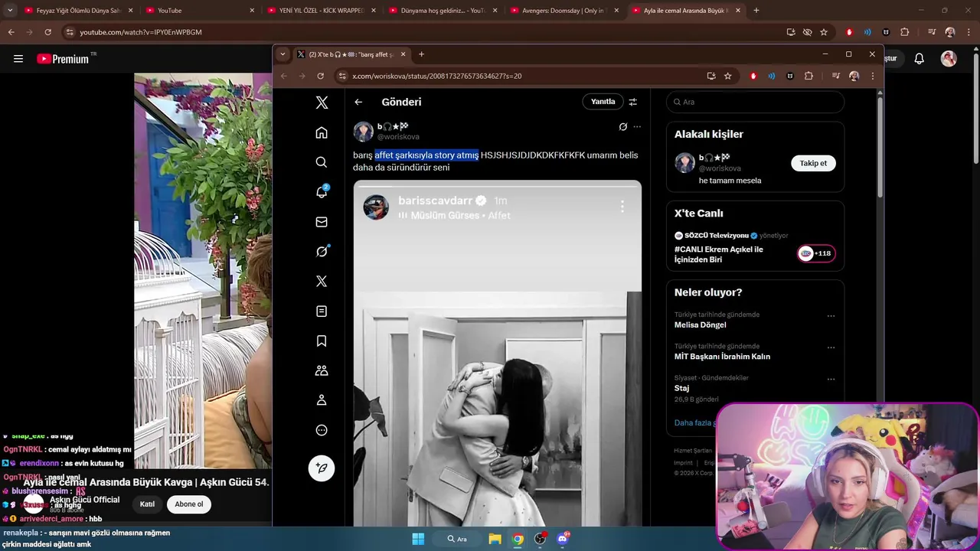Viewport: 980px width, 551px height.
Task: Open Discord from the taskbar
Action: point(563,539)
